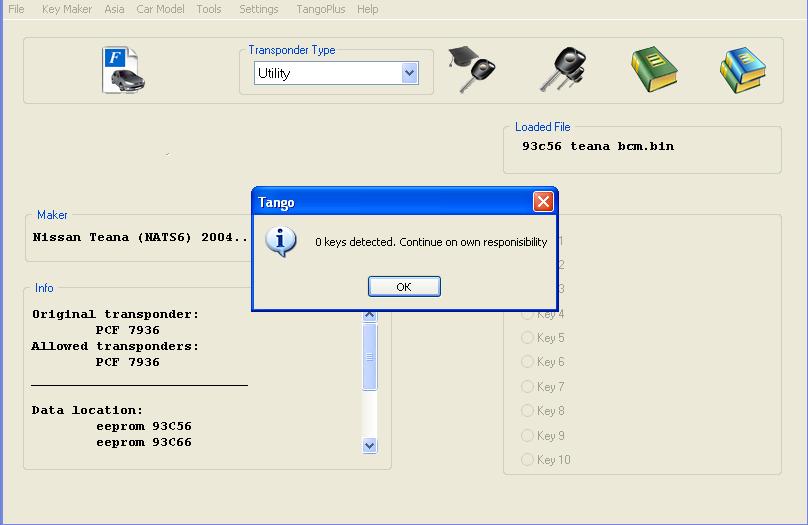Open the TangoPlus menu

[x=321, y=9]
